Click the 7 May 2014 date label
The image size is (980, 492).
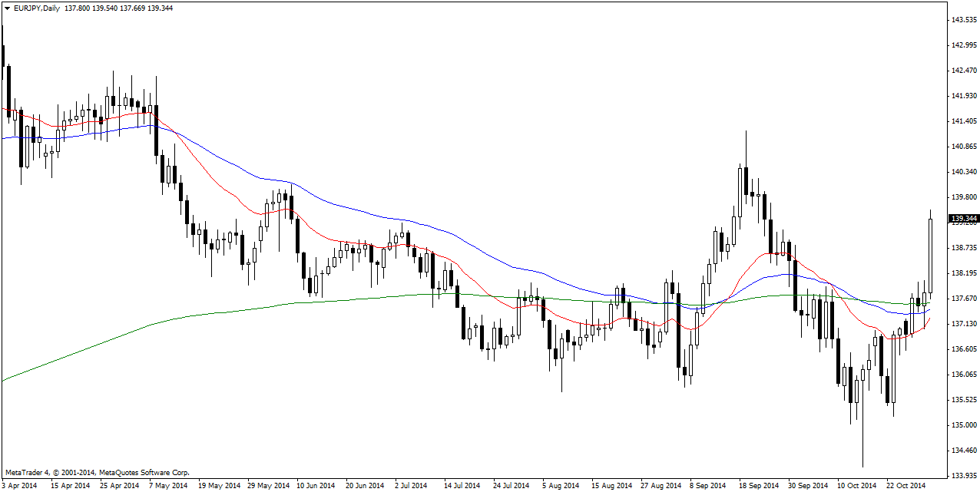(168, 486)
